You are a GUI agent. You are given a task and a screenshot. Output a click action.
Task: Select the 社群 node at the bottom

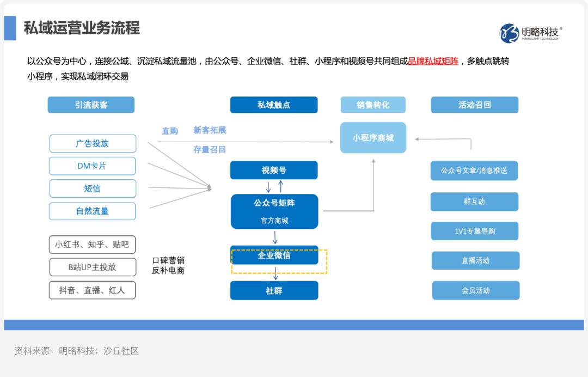pyautogui.click(x=275, y=290)
